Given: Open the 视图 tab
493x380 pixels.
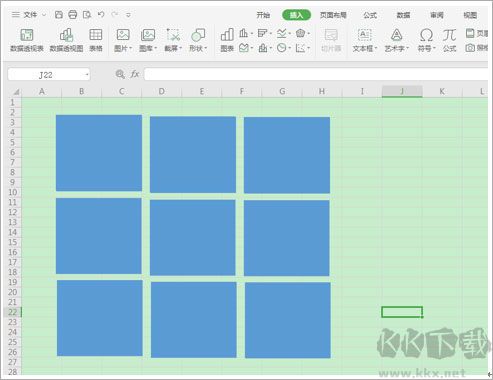Looking at the screenshot, I should (x=470, y=15).
